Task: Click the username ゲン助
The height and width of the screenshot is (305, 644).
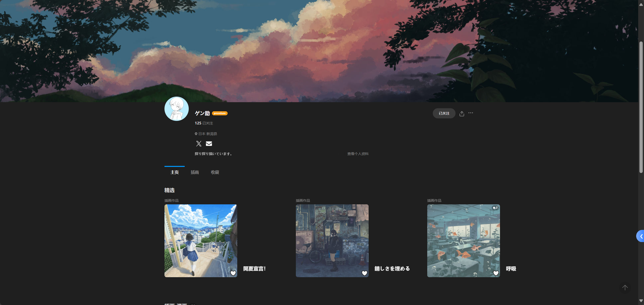Action: tap(202, 113)
